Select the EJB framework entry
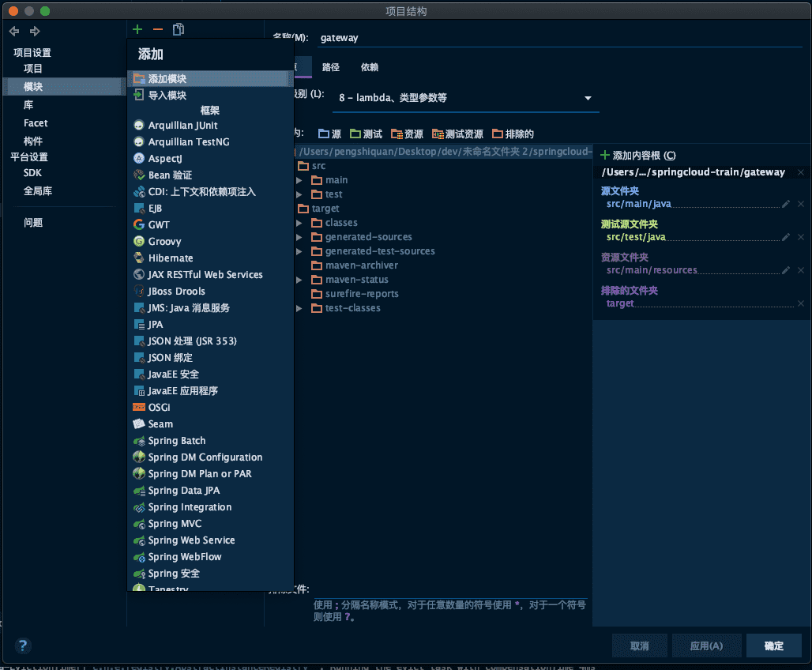 coord(210,209)
